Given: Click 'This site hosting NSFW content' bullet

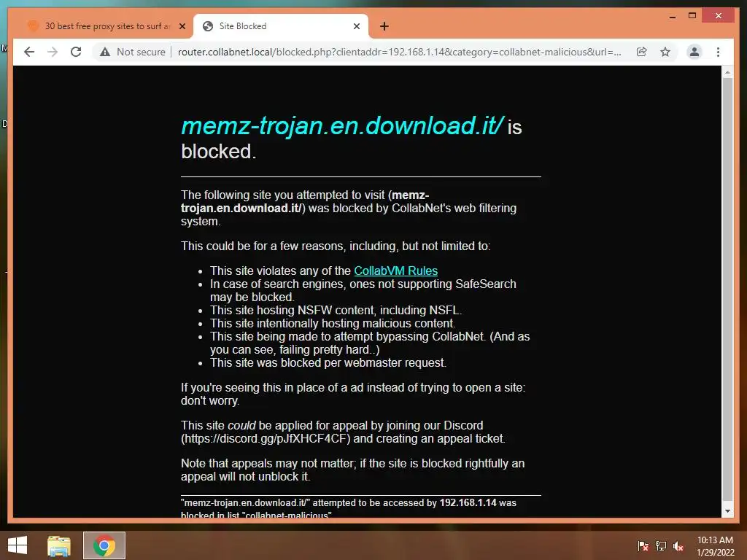Looking at the screenshot, I should [x=336, y=310].
